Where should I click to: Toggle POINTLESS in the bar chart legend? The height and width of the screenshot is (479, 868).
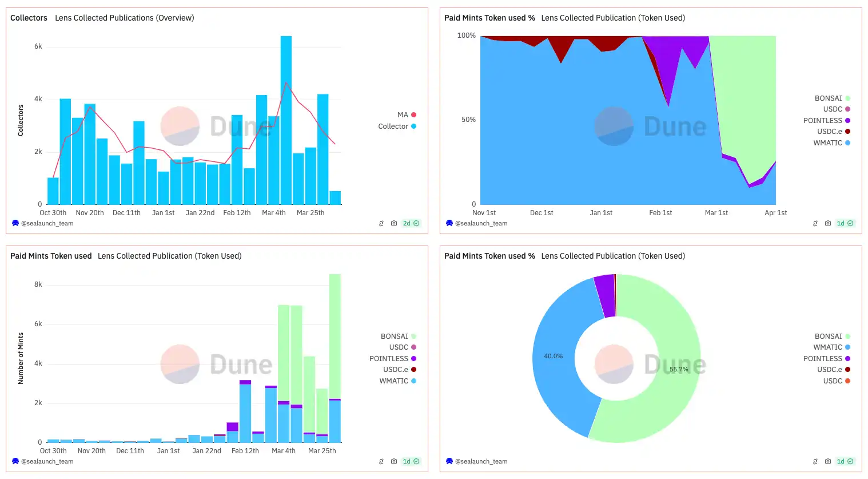pos(392,359)
